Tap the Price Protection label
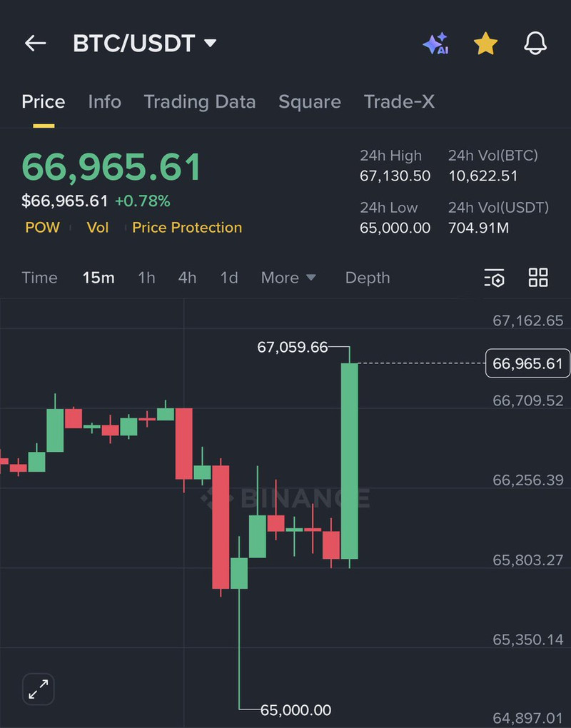This screenshot has width=571, height=728. [187, 228]
